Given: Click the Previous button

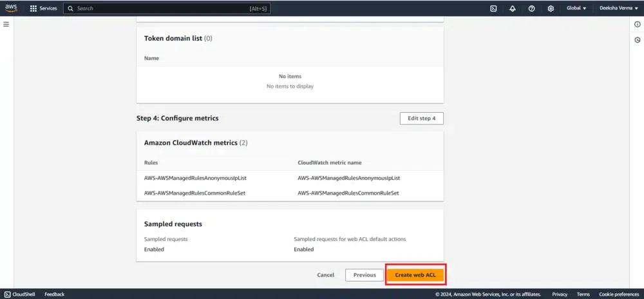Looking at the screenshot, I should pos(365,275).
